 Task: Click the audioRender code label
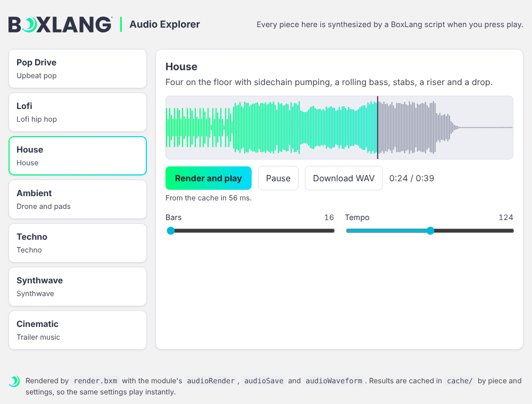211,381
